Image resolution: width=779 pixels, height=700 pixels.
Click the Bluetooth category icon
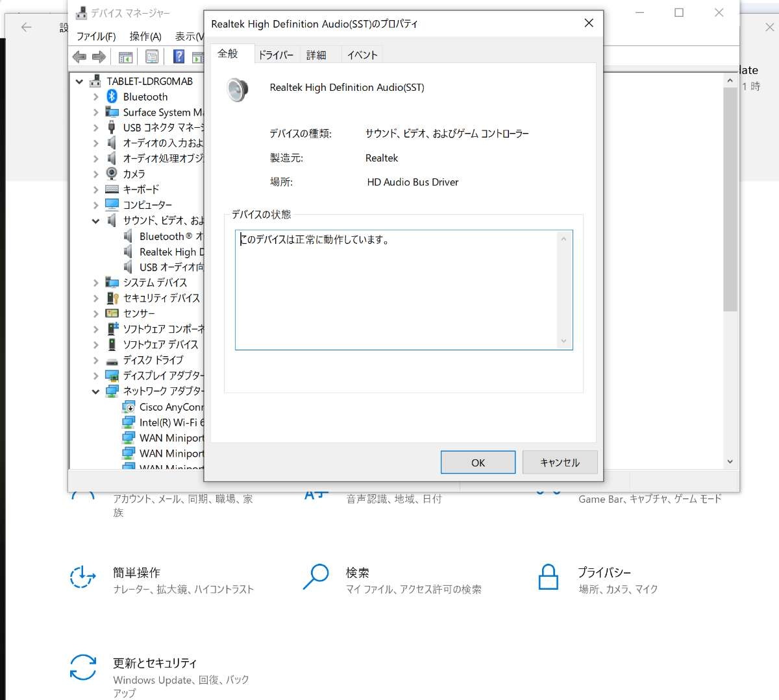(112, 97)
